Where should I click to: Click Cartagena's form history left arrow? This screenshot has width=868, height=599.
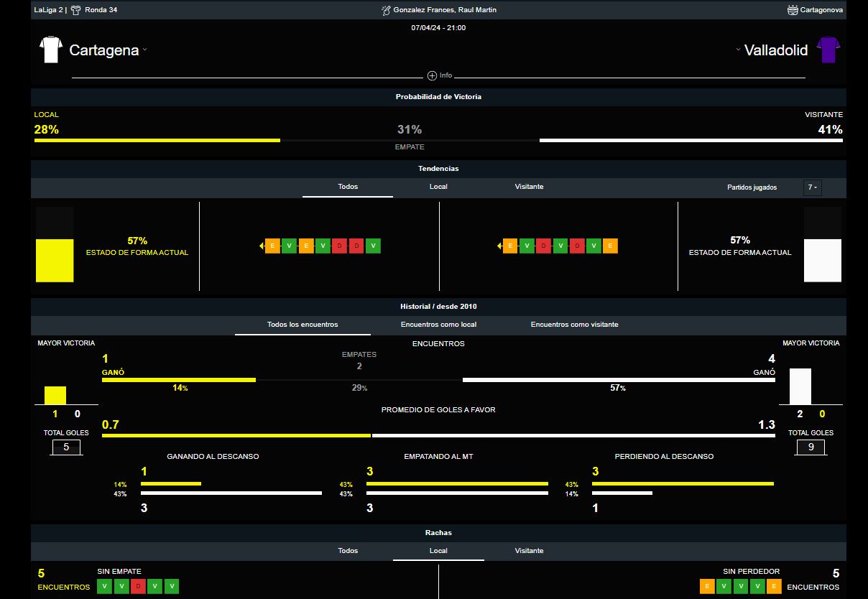[x=262, y=246]
